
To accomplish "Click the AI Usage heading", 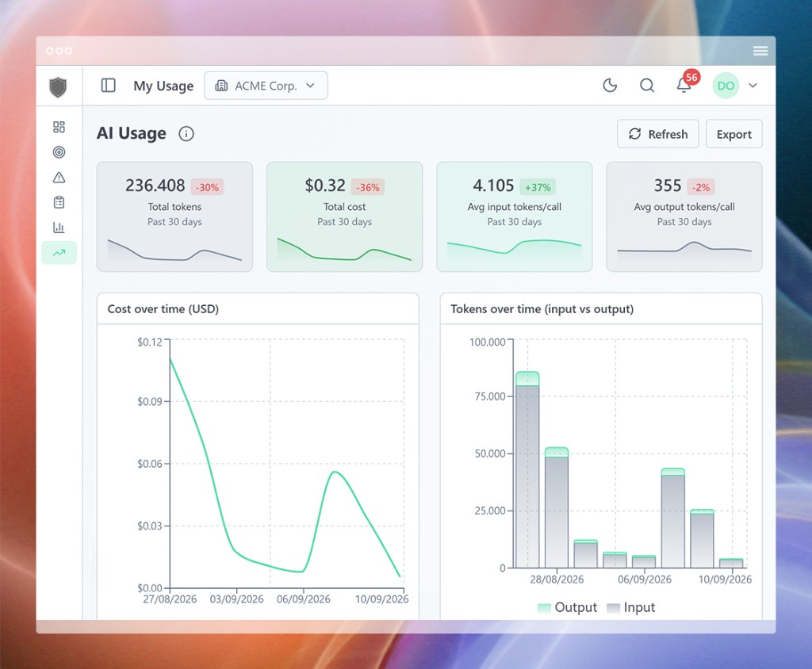I will (132, 134).
